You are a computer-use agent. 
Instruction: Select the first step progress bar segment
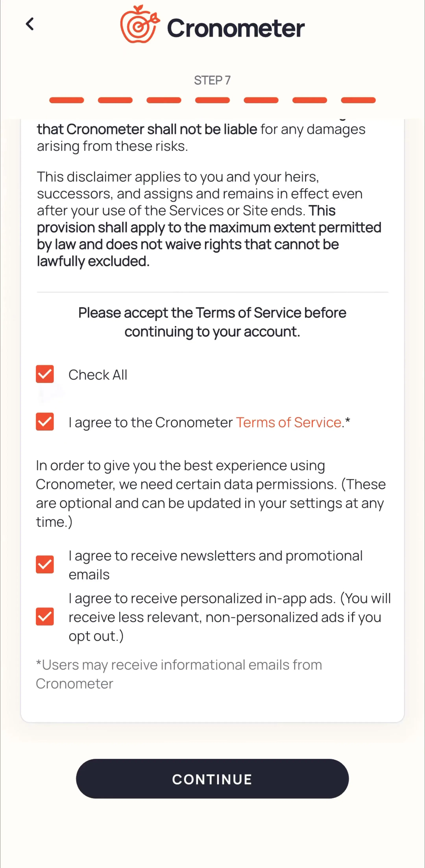[x=66, y=100]
